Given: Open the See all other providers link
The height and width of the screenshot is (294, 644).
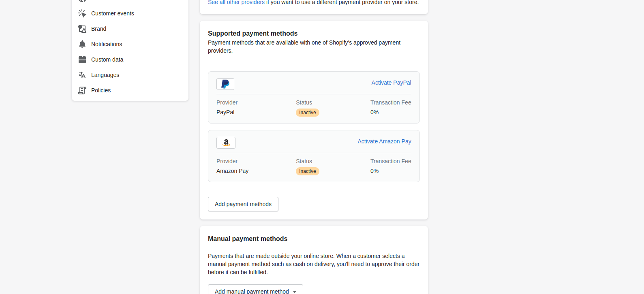Looking at the screenshot, I should 236,2.
